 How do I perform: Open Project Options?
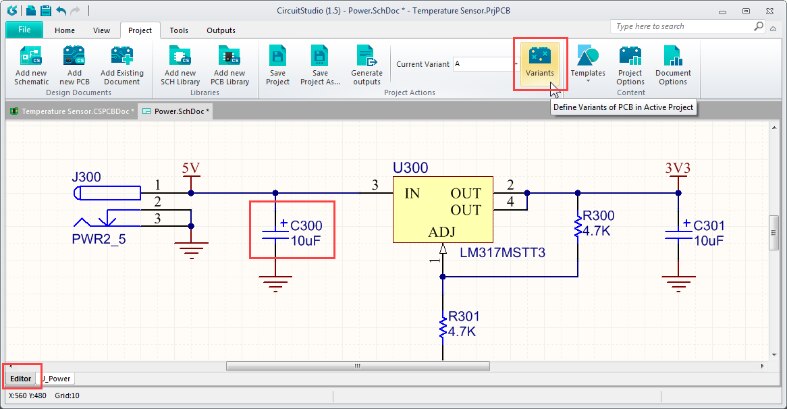(630, 63)
